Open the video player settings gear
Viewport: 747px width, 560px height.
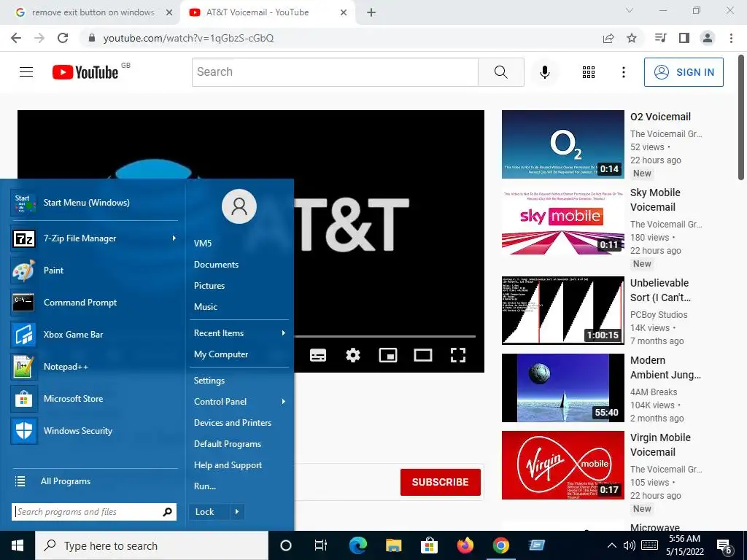coord(353,355)
